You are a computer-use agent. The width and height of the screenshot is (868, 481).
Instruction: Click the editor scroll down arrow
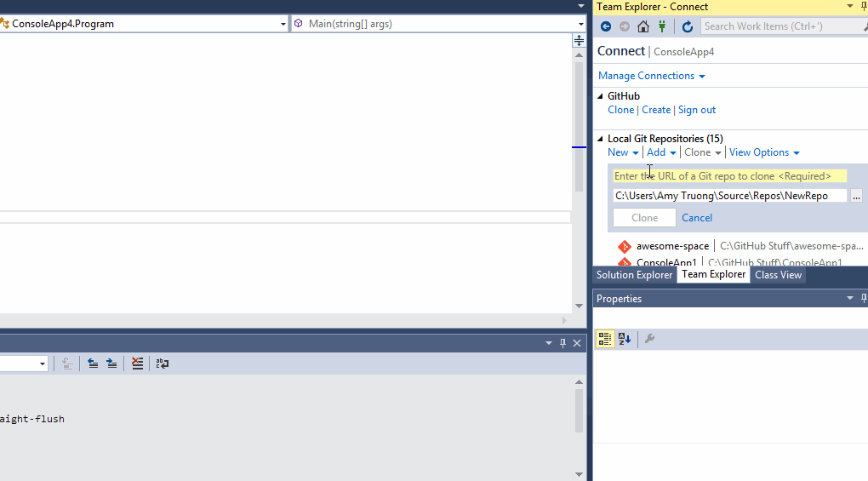click(579, 306)
